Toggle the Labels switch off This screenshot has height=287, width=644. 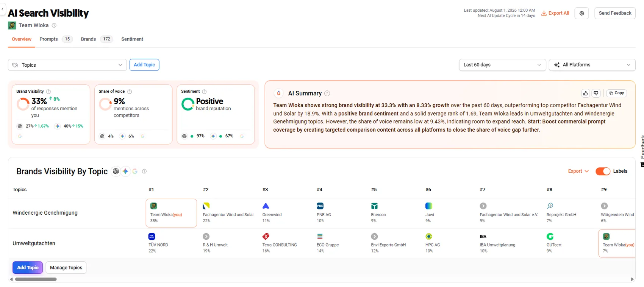click(x=603, y=171)
